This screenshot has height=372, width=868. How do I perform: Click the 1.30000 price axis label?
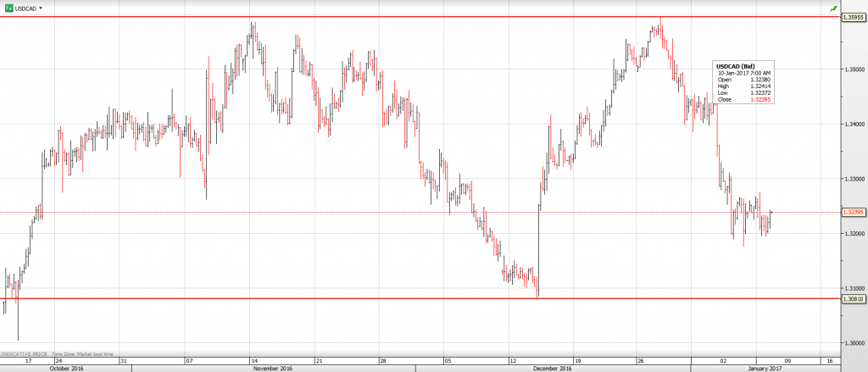853,343
